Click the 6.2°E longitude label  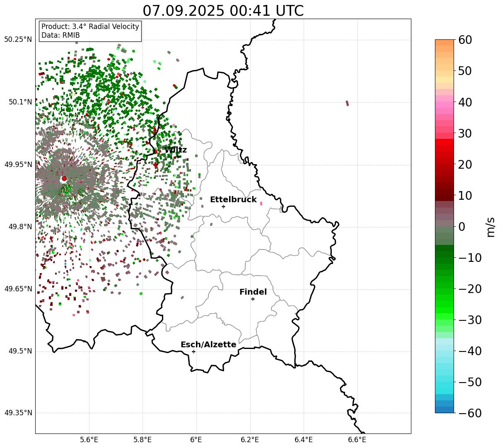[250, 441]
